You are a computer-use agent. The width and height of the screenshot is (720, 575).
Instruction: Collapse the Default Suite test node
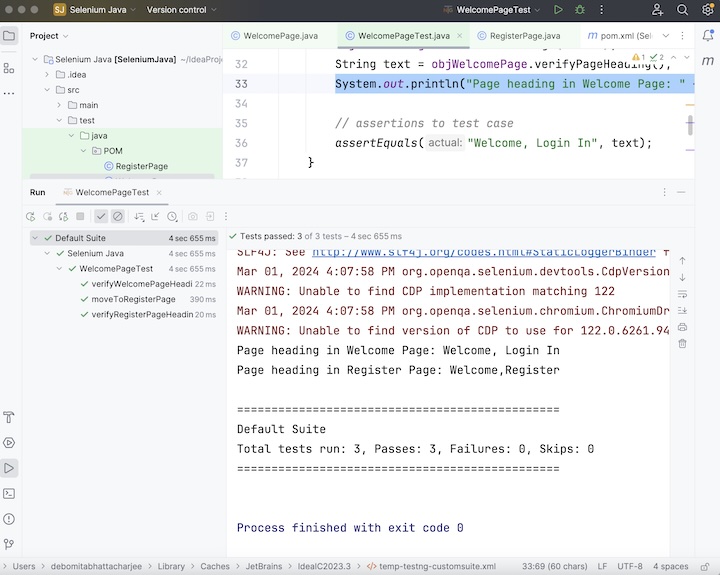[x=35, y=238]
